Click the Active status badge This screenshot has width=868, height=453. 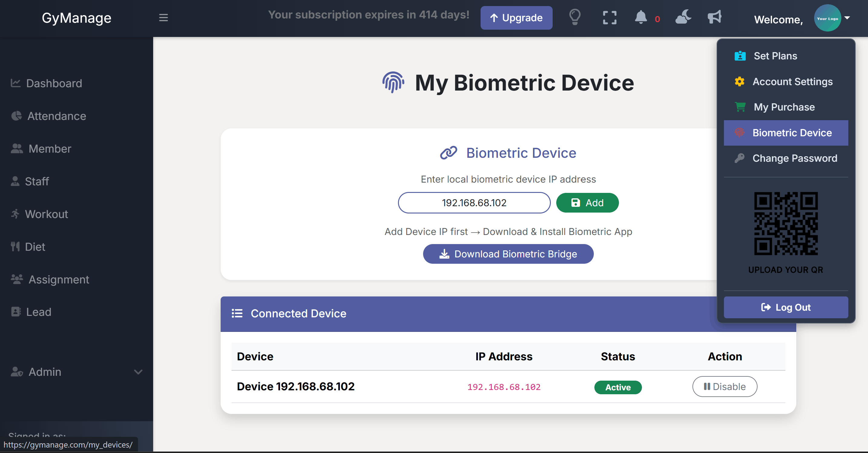[x=618, y=387]
